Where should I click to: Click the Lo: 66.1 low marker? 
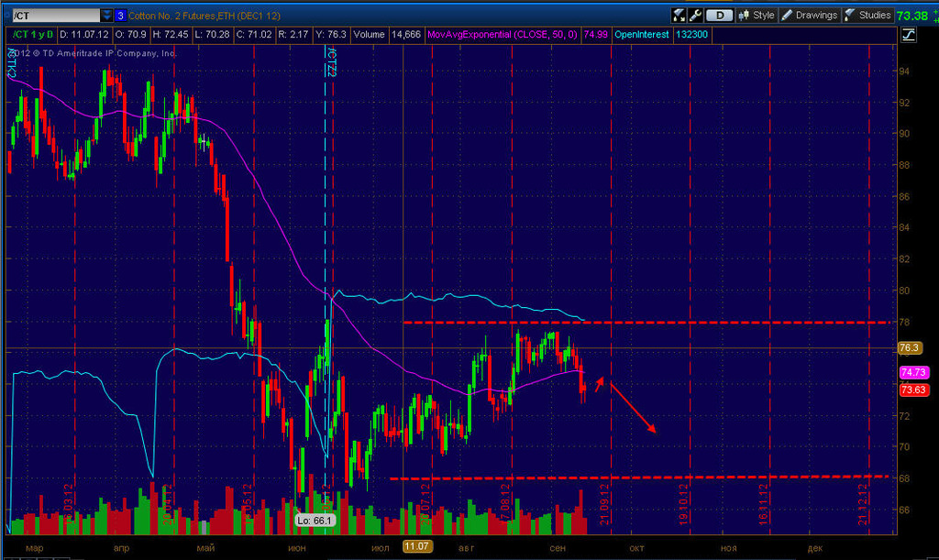pyautogui.click(x=315, y=521)
